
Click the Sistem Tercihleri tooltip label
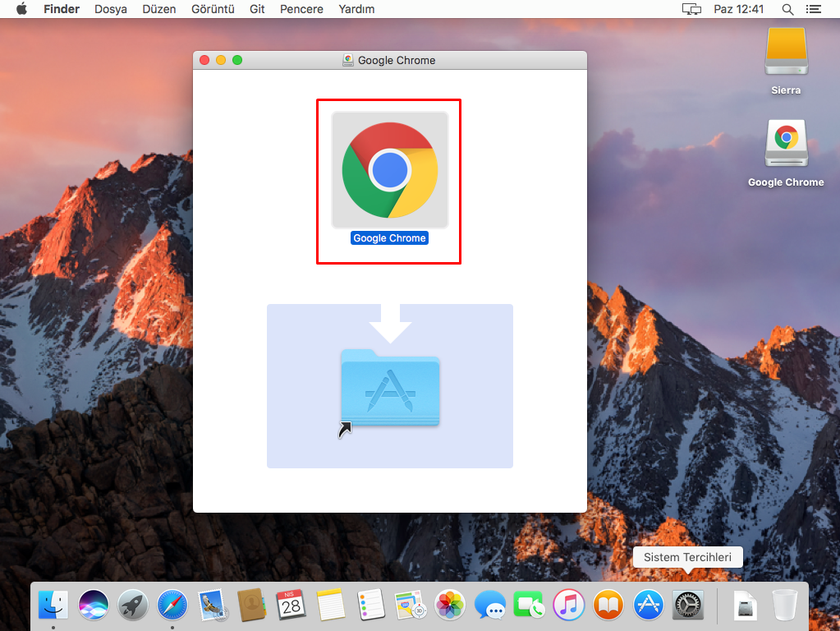[687, 557]
